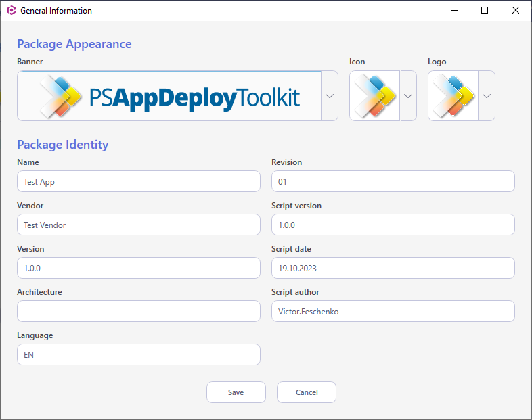Open the Icon image dropdown arrow
The height and width of the screenshot is (420, 532).
tap(408, 96)
